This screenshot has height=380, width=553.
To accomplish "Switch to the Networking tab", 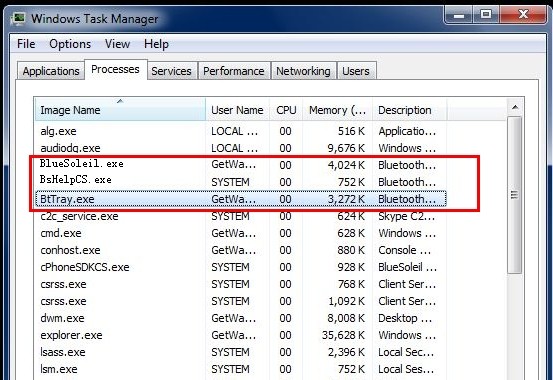I will [x=303, y=71].
